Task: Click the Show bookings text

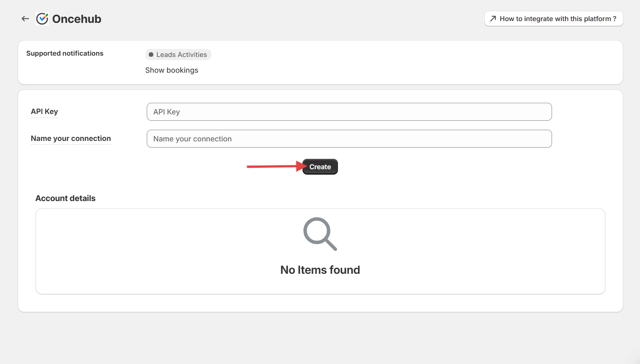Action: [171, 70]
